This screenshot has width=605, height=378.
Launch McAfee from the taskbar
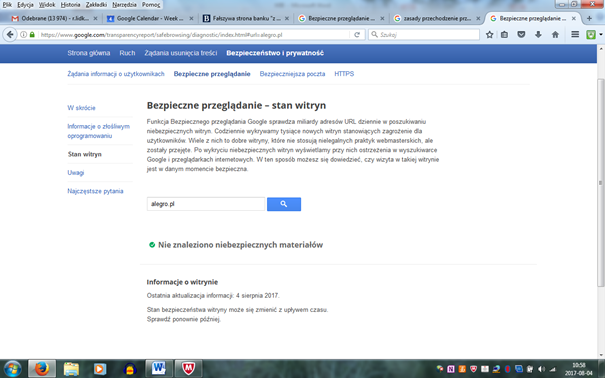pos(188,369)
